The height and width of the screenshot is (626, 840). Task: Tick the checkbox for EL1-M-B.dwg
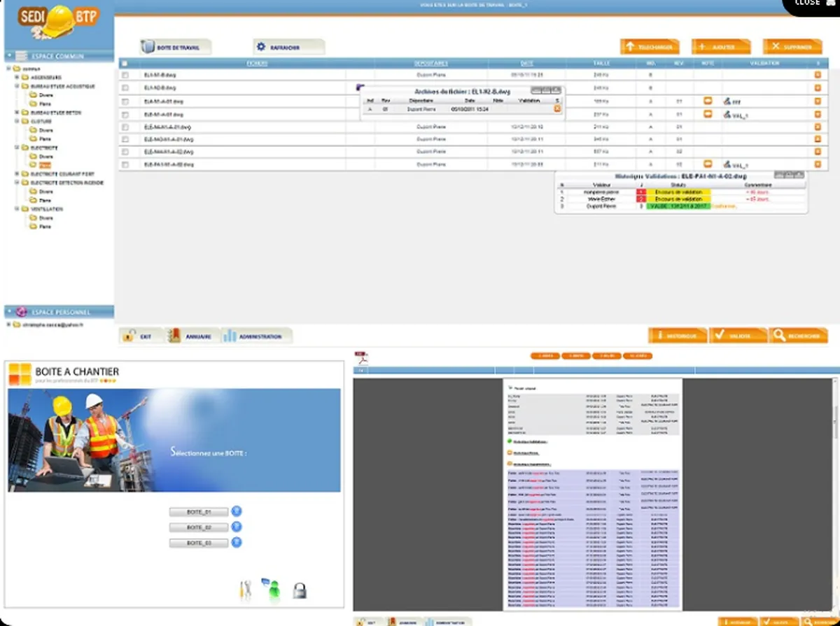click(x=125, y=75)
